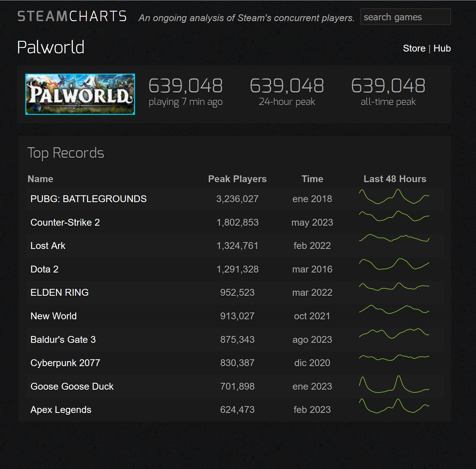Click the Dota 2 48-hour sparkline chart
Viewport: 476px width, 469px height.
pos(394,264)
